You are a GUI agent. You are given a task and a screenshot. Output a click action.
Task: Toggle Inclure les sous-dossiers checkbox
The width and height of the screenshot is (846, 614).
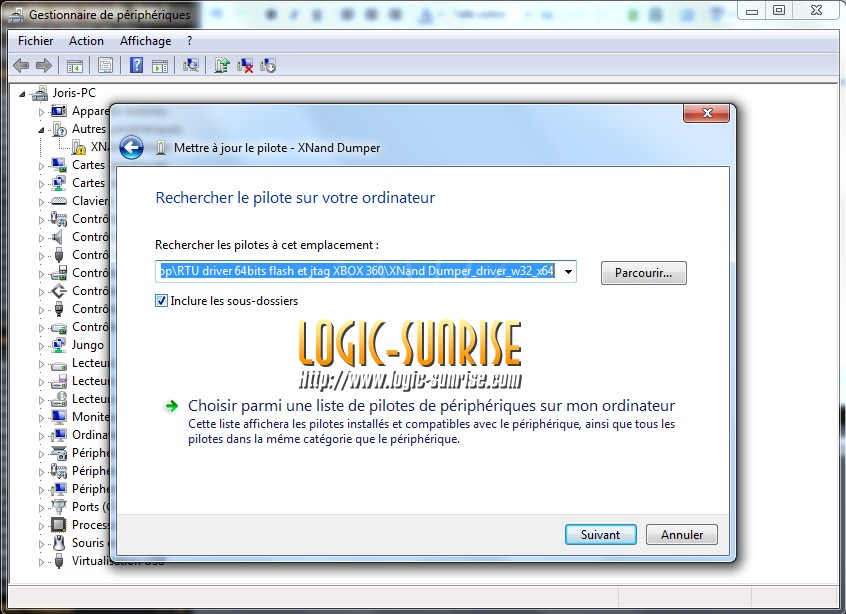coord(161,301)
